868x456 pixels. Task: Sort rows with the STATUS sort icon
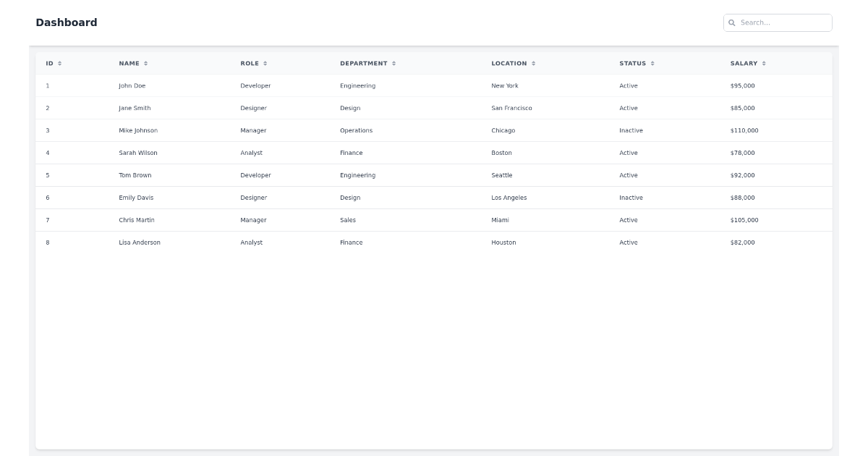[652, 63]
